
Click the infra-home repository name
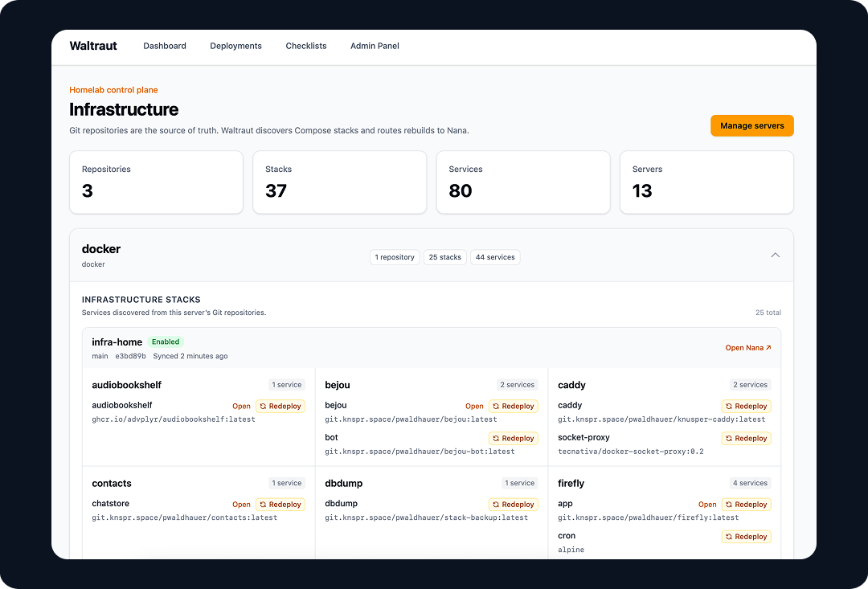point(117,342)
